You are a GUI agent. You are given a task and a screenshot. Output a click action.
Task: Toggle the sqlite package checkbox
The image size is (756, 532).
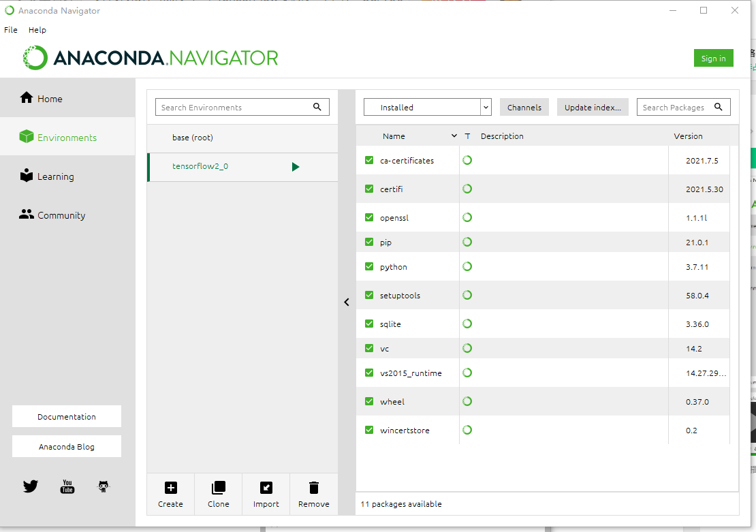pos(369,323)
